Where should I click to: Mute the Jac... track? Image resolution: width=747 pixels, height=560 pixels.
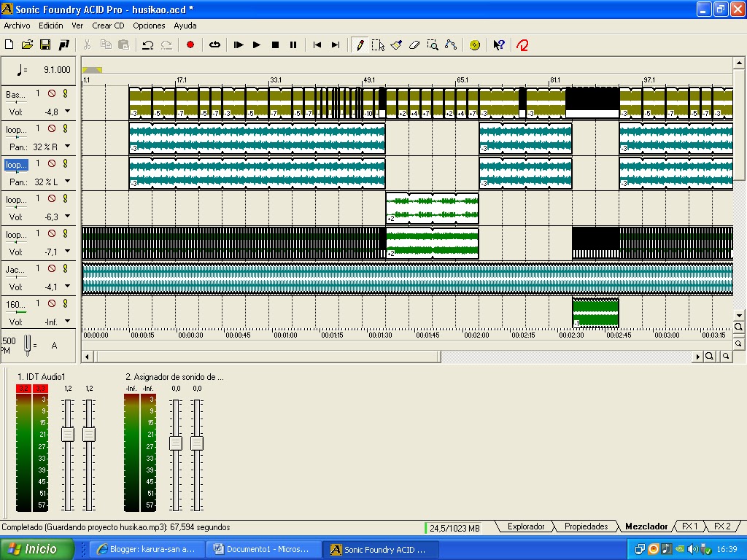[x=52, y=268]
